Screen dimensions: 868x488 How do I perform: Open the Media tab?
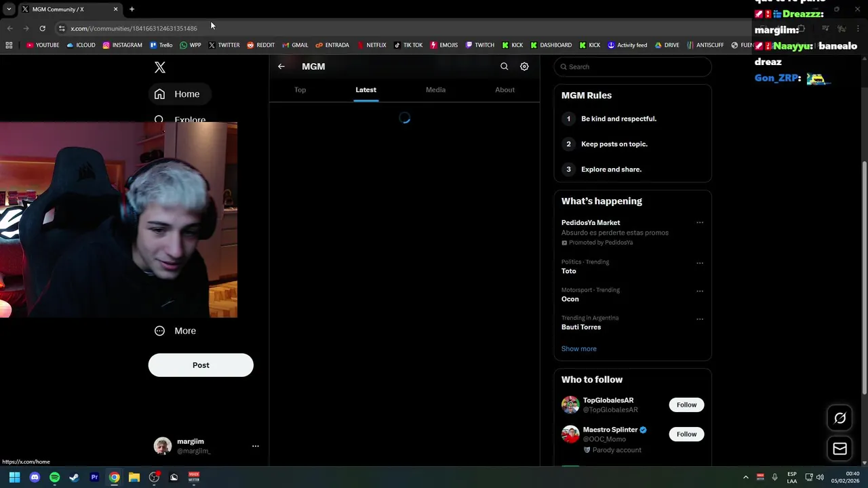[x=435, y=89]
